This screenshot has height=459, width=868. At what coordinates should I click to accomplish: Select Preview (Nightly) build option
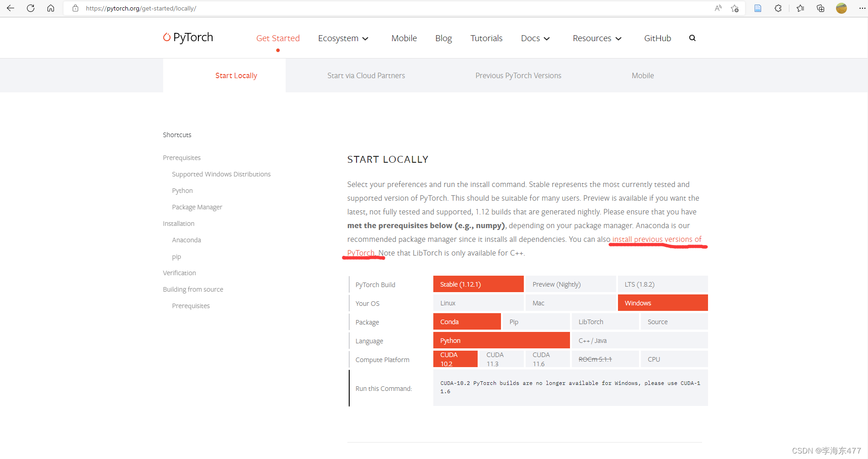pyautogui.click(x=571, y=284)
